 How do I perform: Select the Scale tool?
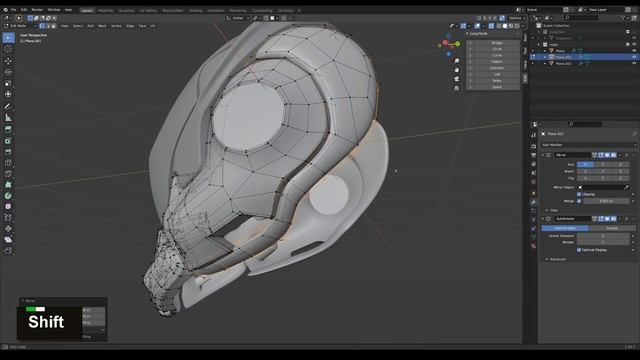8,83
